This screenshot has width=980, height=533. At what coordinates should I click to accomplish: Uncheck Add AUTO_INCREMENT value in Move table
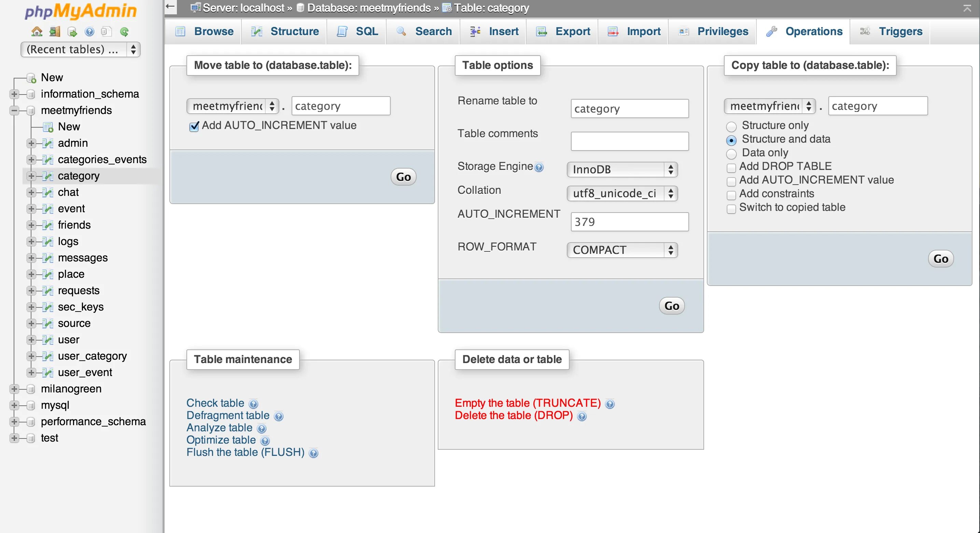(194, 126)
